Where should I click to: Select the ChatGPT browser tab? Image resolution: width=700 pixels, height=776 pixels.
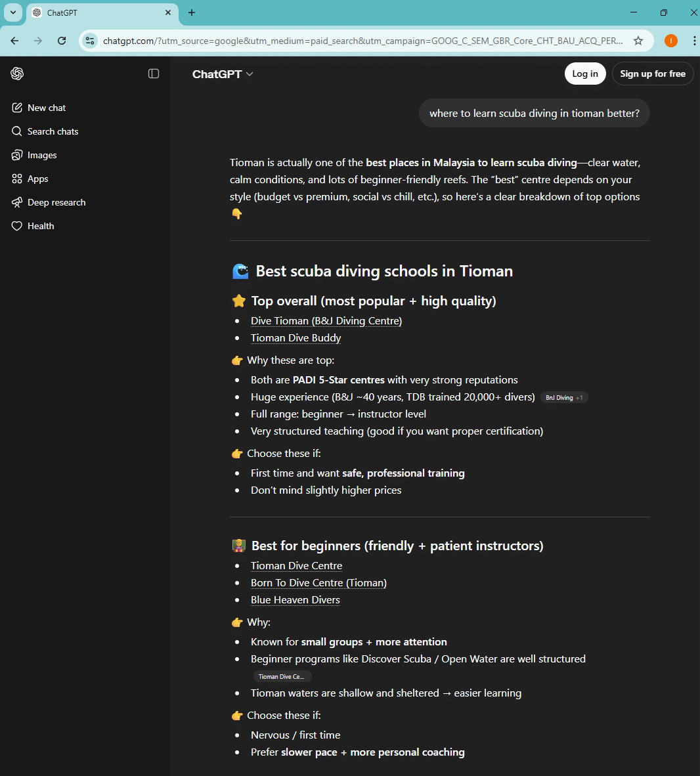pyautogui.click(x=102, y=13)
